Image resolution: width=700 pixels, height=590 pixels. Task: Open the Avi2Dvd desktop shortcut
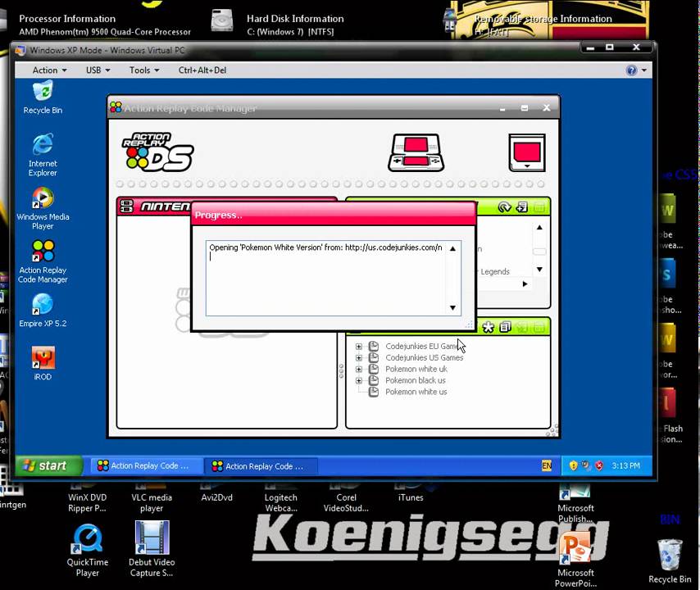(216, 492)
